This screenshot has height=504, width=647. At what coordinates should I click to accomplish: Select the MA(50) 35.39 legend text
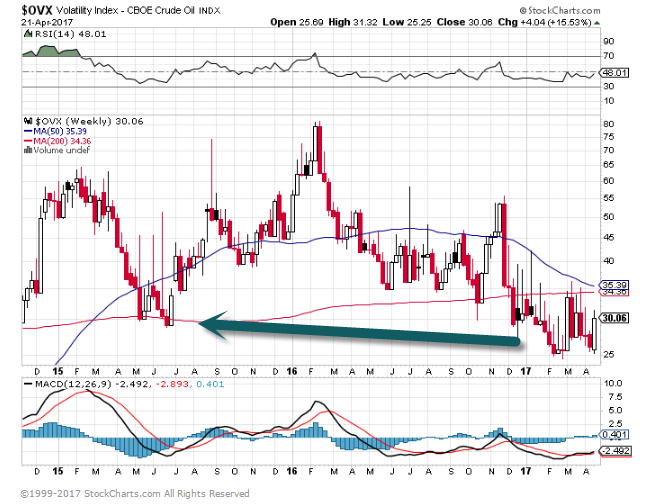[60, 131]
